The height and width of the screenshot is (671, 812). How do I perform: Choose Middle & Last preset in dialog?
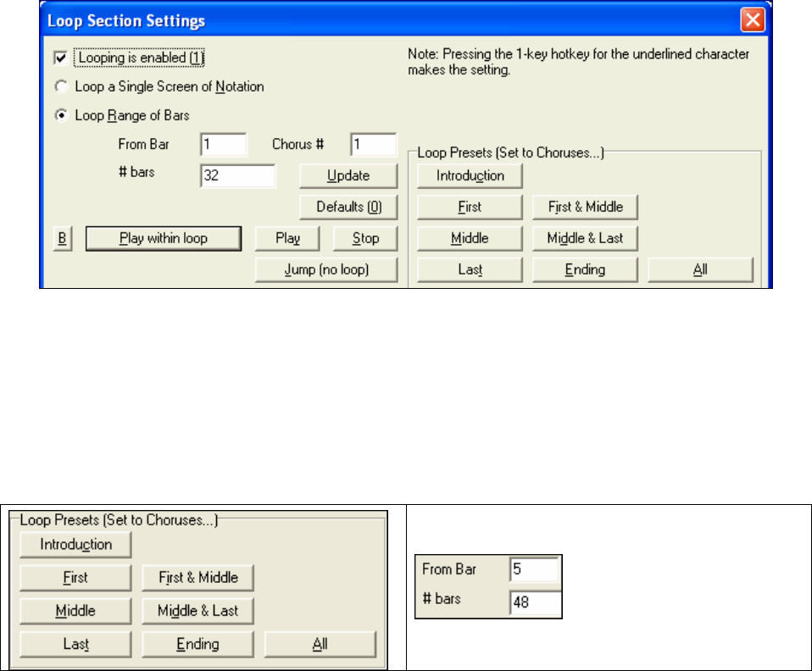point(585,238)
